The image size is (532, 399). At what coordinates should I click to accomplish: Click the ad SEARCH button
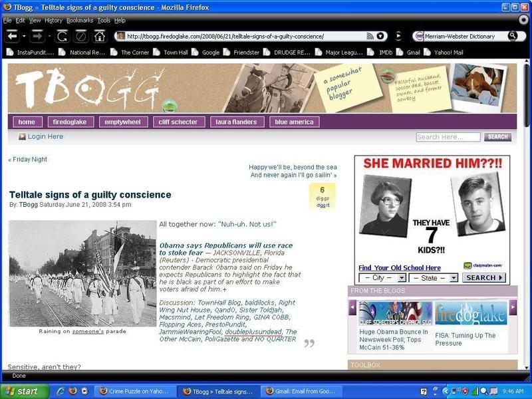[x=484, y=278]
